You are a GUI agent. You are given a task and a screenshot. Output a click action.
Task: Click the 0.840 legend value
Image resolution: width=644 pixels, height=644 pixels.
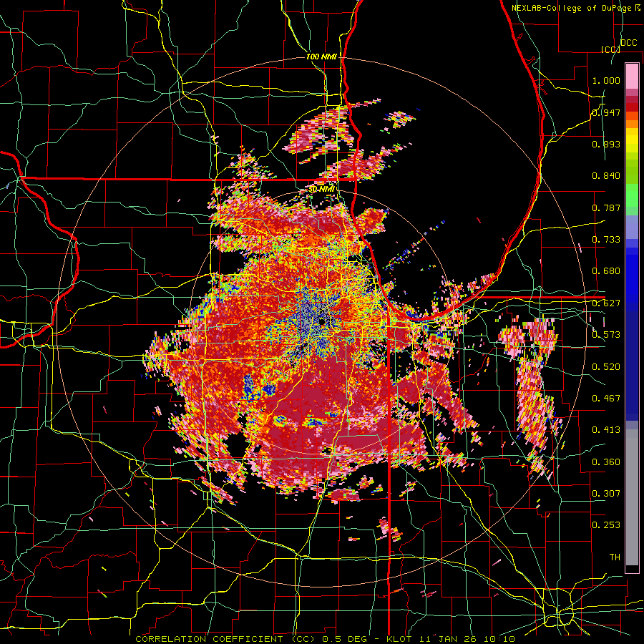coord(606,176)
